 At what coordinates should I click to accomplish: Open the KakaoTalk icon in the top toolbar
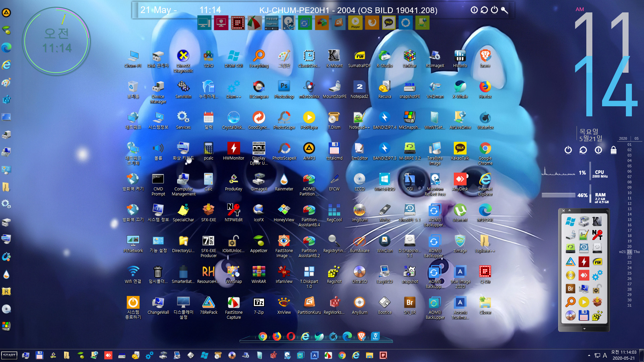pos(389,23)
